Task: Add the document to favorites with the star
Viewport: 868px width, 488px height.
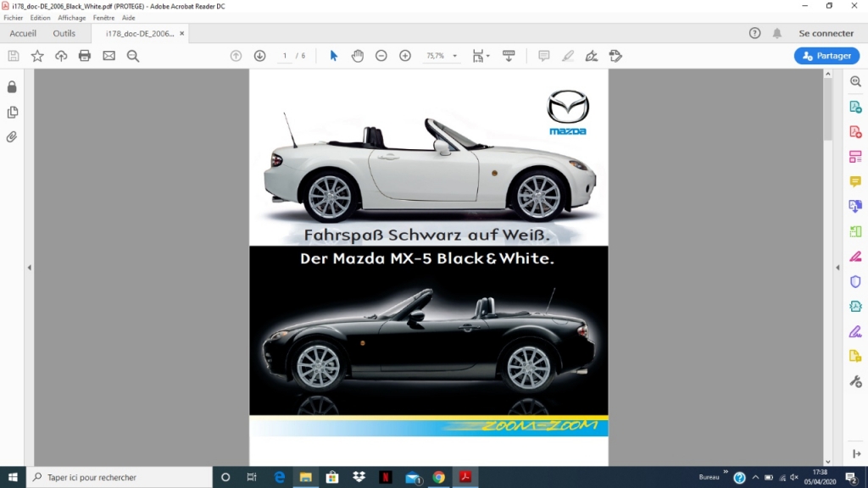Action: [37, 56]
